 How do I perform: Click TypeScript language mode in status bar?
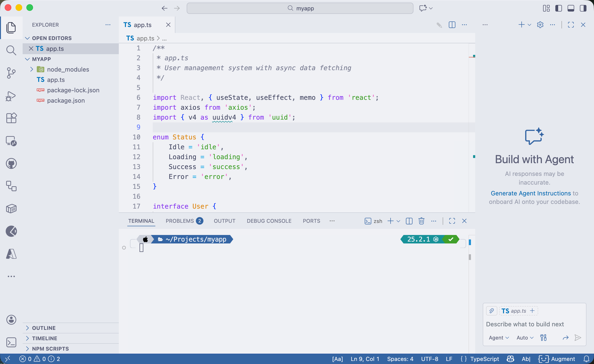click(484, 359)
